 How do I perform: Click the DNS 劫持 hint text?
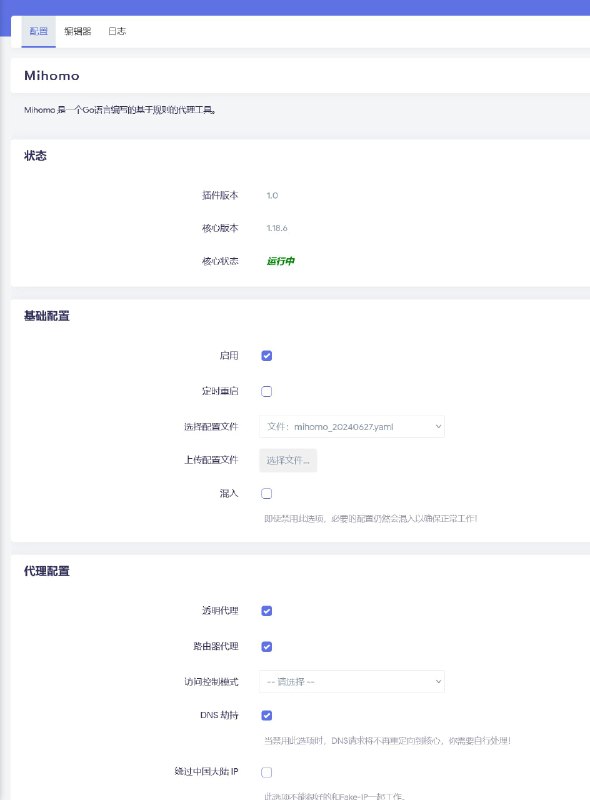pos(387,740)
